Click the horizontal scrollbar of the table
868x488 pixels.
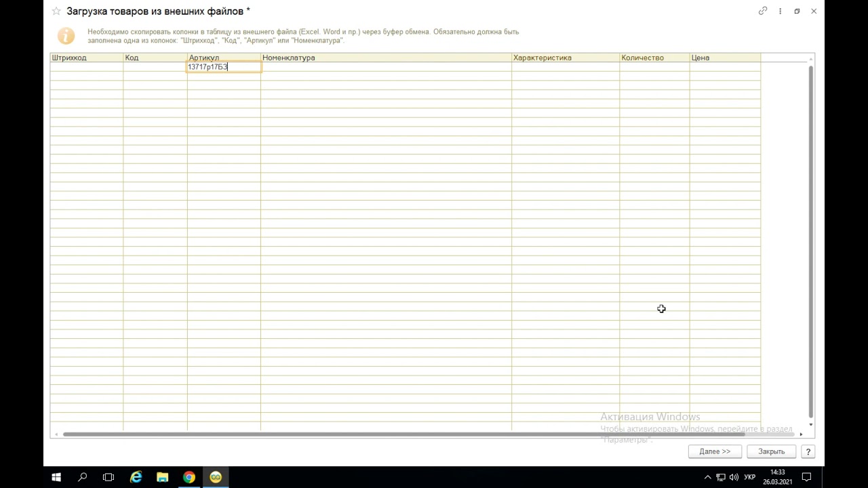tap(403, 434)
